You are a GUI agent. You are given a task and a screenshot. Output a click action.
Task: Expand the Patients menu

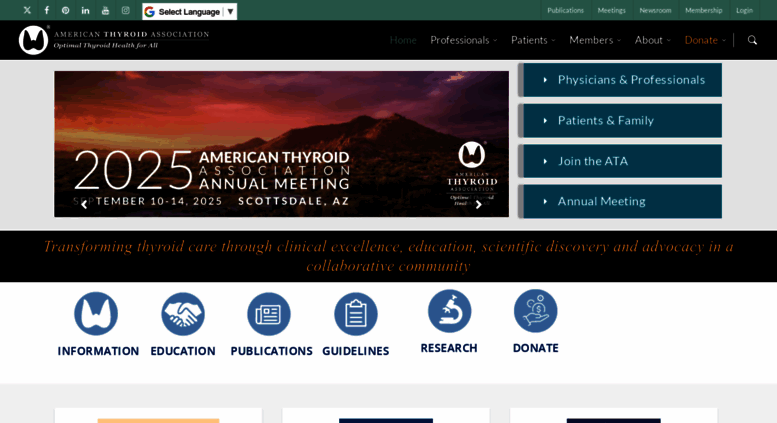point(533,40)
